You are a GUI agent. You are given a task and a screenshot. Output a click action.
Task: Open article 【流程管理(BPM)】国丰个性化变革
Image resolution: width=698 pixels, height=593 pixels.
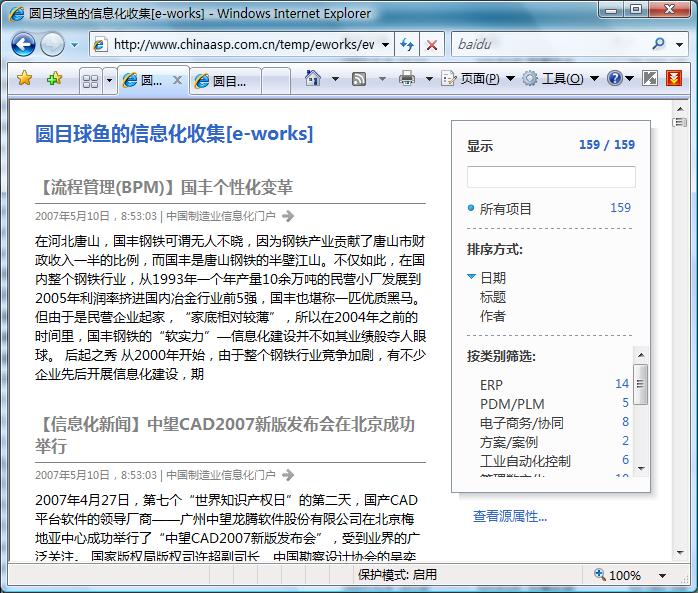(x=163, y=187)
